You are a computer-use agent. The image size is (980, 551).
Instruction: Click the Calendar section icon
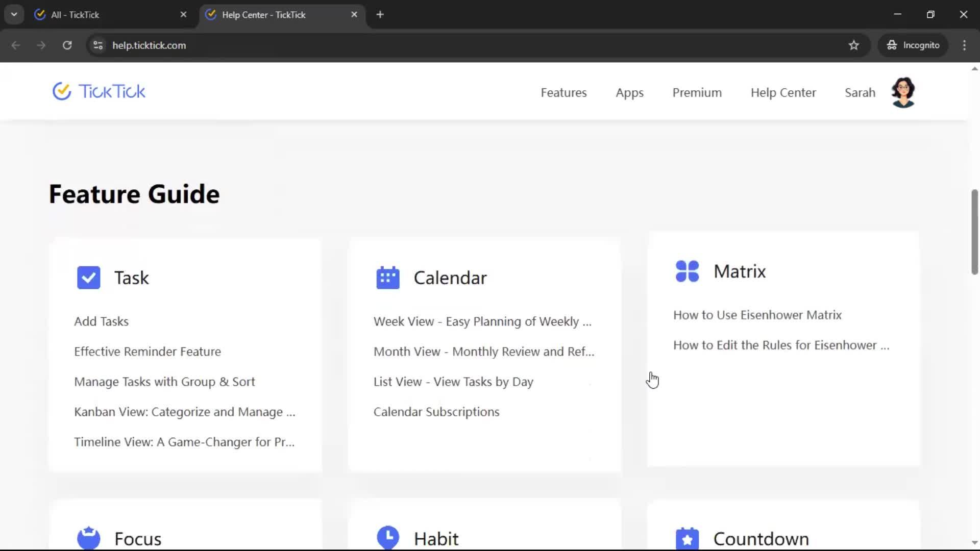pyautogui.click(x=387, y=278)
